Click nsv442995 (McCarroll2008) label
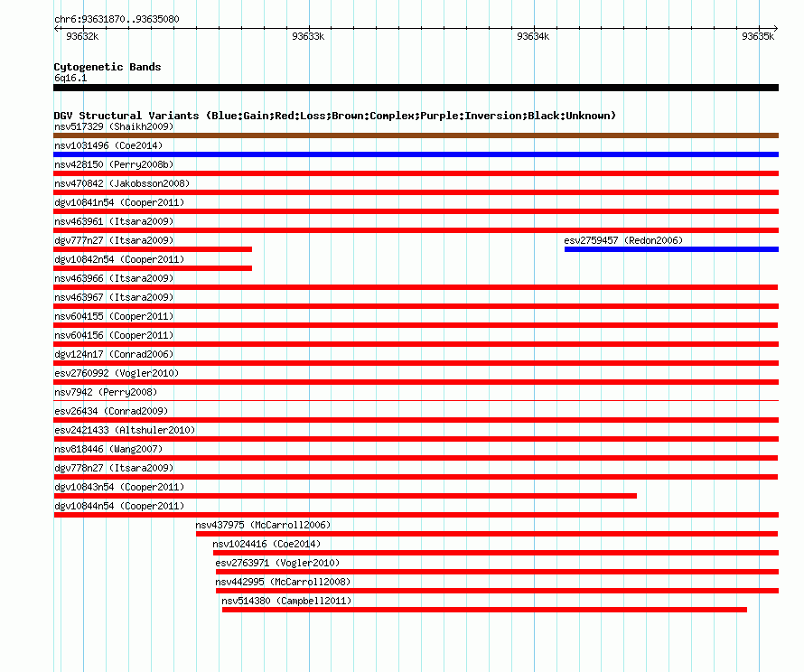This screenshot has height=672, width=804. tap(283, 582)
